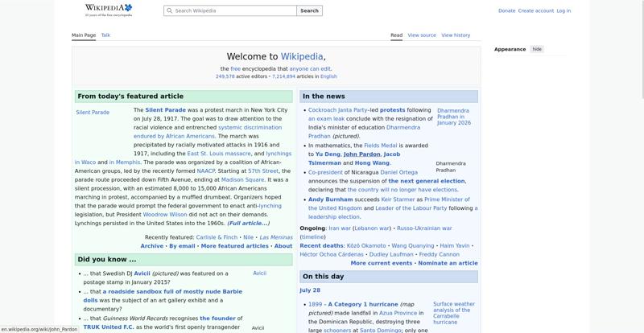
Task: Open the View history tab
Action: click(456, 35)
